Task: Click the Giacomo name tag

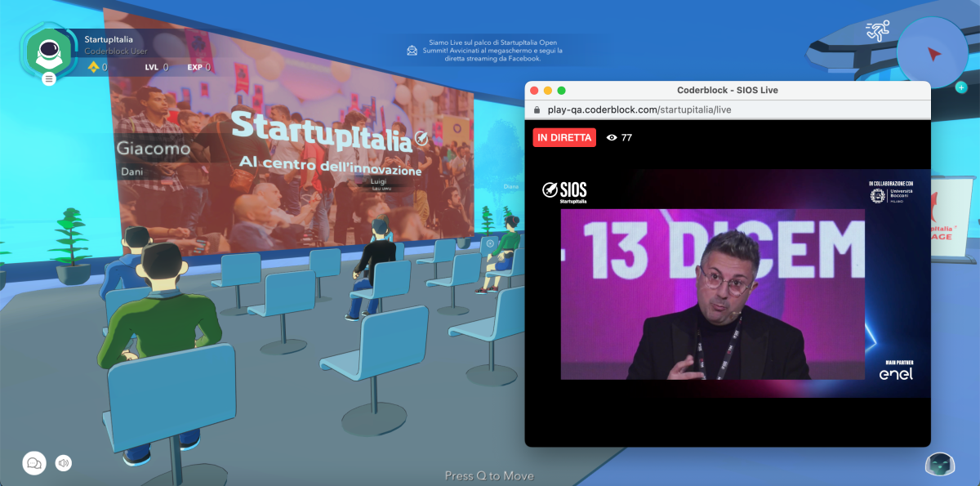Action: click(154, 149)
